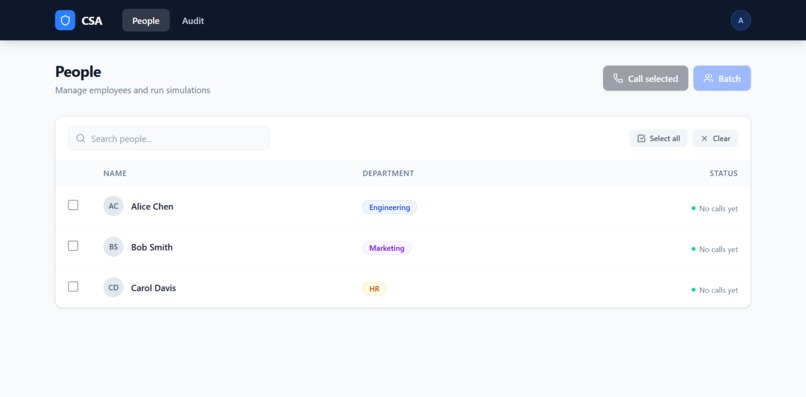Click the People page heading
Screen dimensions: 806x397
click(78, 71)
